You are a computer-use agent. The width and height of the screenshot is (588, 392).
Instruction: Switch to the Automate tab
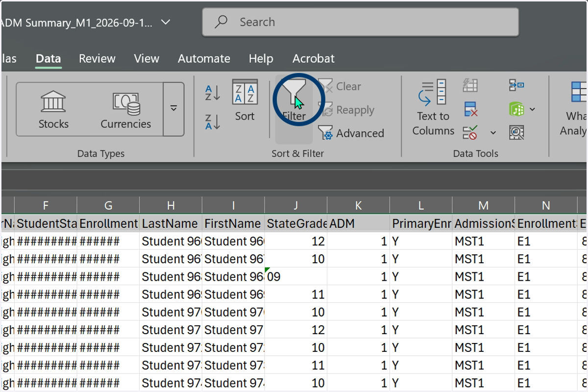click(x=204, y=58)
